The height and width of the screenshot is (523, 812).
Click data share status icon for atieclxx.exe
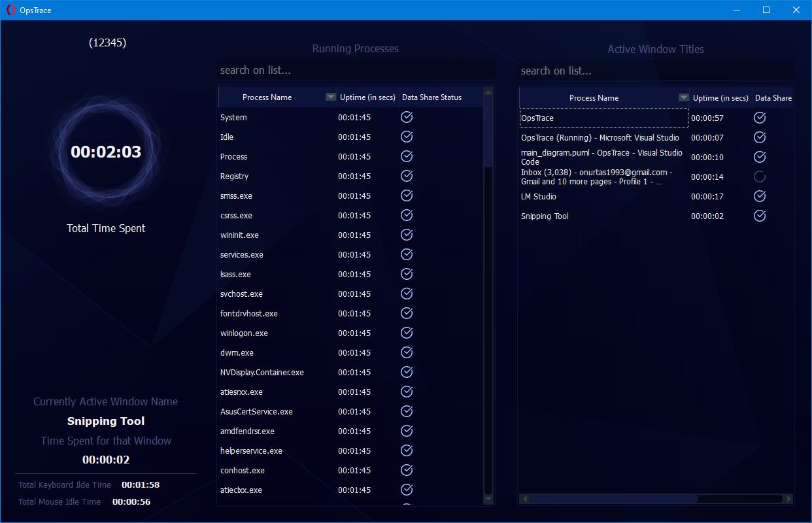(x=407, y=490)
